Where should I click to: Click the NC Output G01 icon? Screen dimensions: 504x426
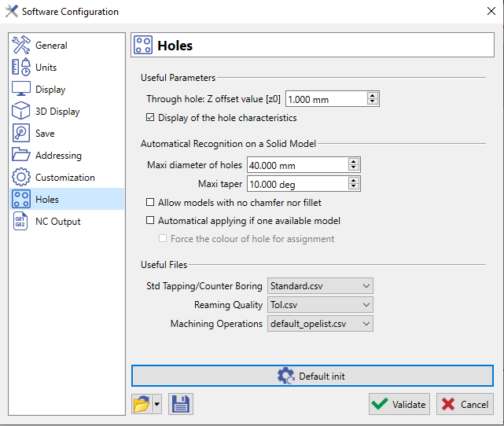click(21, 222)
